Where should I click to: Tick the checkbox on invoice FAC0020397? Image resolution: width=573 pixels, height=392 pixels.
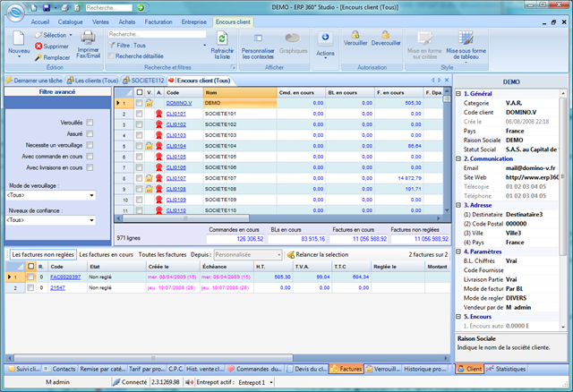(30, 277)
